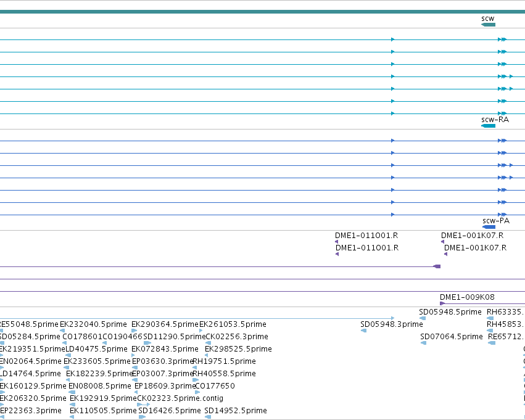
Task: Click the arrow glyph under SD05948.5prime
Action: click(423, 318)
